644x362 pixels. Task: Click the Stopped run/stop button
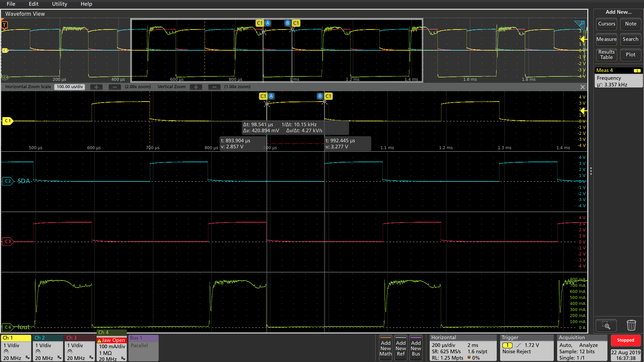point(625,340)
